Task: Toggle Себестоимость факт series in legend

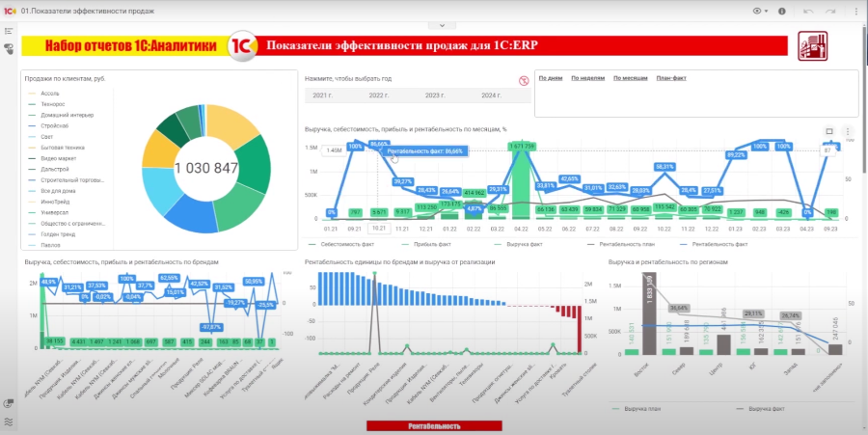Action: (341, 244)
